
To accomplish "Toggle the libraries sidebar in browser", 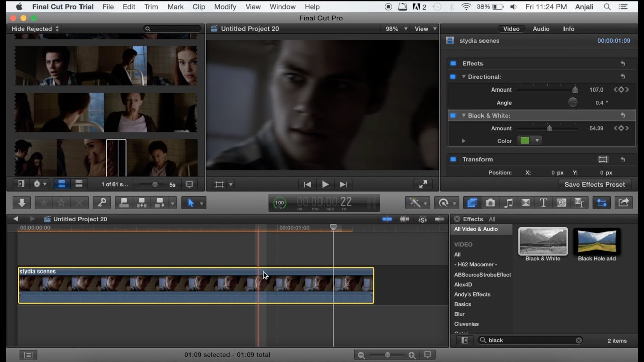I will click(21, 185).
